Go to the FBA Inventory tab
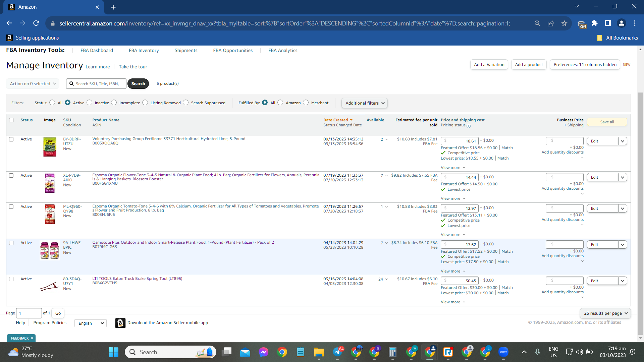The width and height of the screenshot is (644, 362). 144,50
